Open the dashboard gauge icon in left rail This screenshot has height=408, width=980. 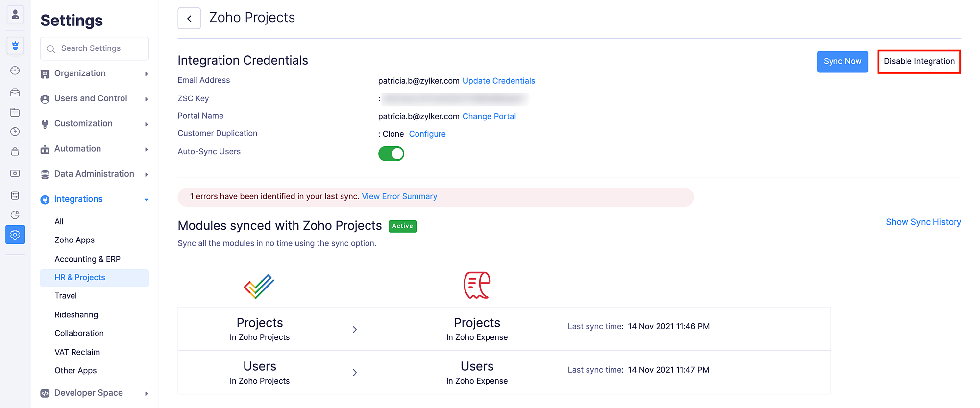(x=15, y=71)
